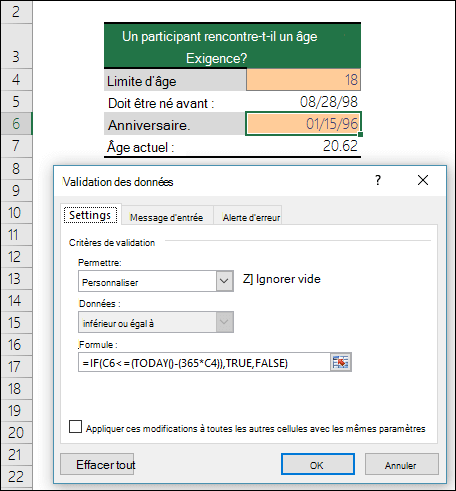
Task: Select row header 10
Action: tap(16, 213)
